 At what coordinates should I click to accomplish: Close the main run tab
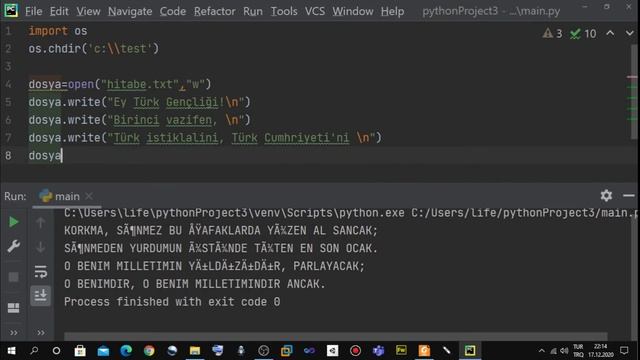89,196
